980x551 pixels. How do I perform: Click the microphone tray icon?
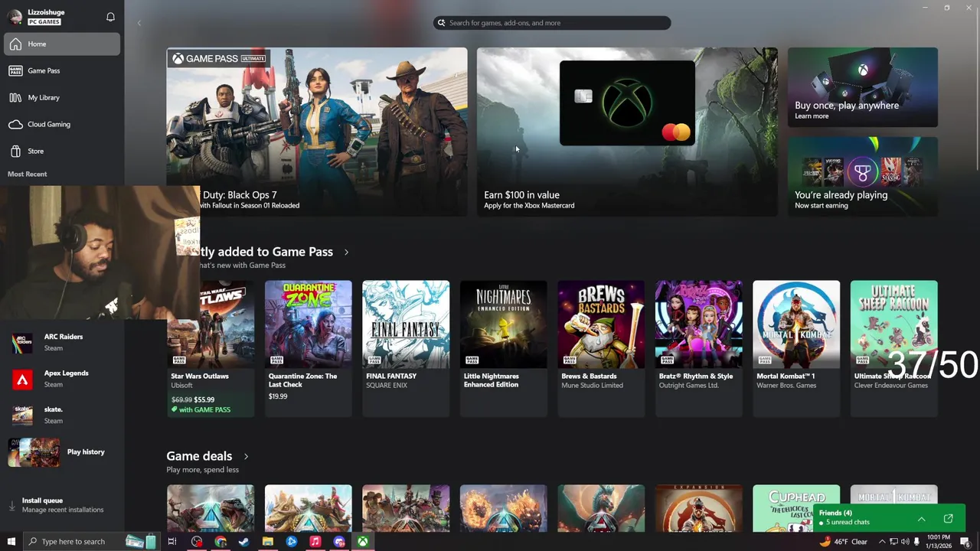pyautogui.click(x=916, y=542)
